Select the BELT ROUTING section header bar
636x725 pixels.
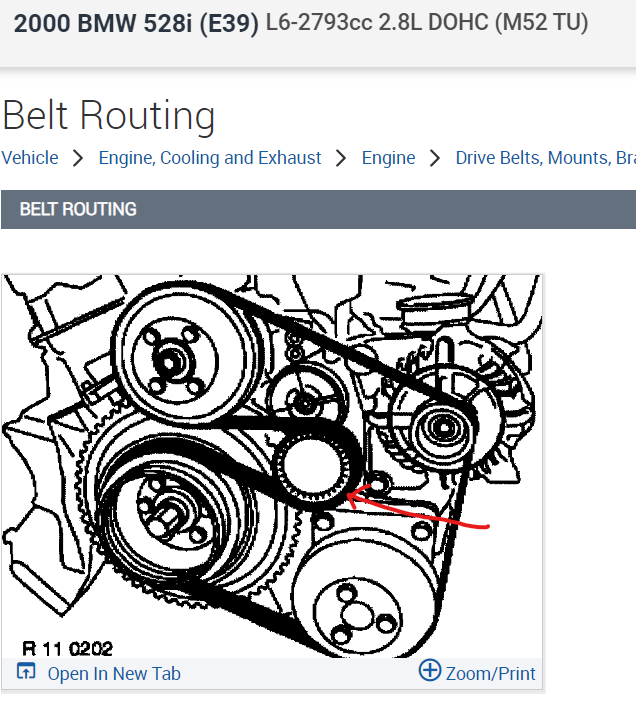point(318,209)
